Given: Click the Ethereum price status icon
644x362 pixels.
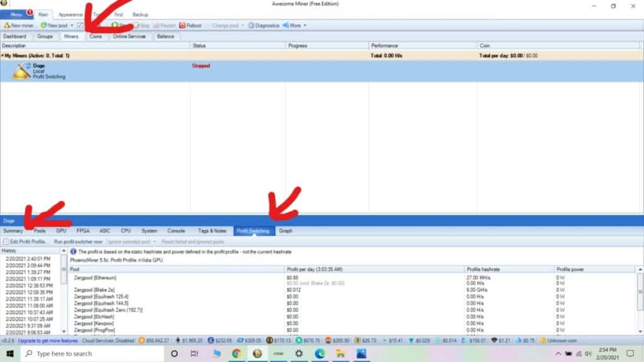Looking at the screenshot, I should point(178,341).
